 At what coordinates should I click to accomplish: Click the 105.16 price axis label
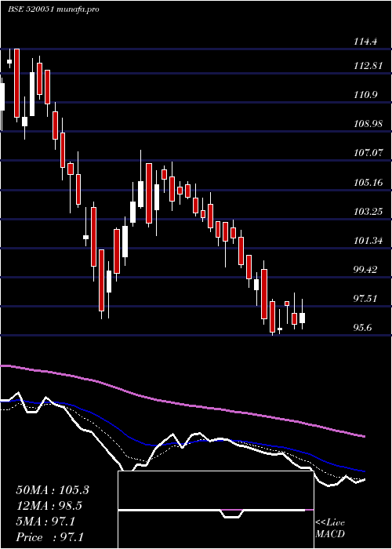point(368,183)
